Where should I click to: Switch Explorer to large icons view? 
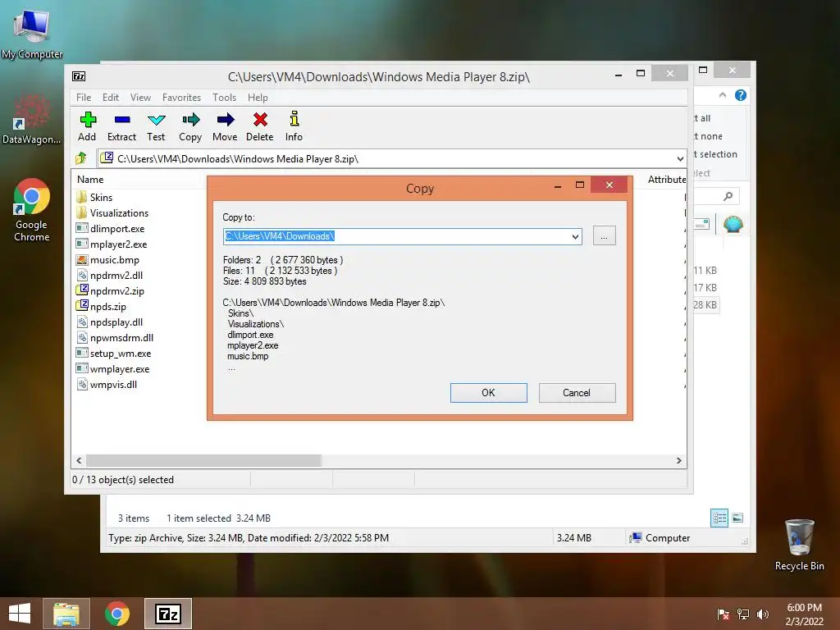click(x=737, y=518)
